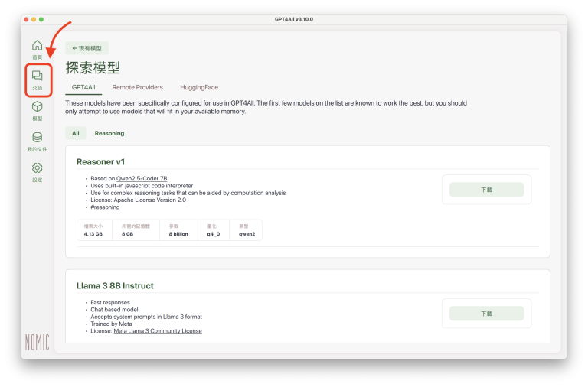Go back via ← 現有模型 button
The width and height of the screenshot is (588, 387).
point(87,47)
